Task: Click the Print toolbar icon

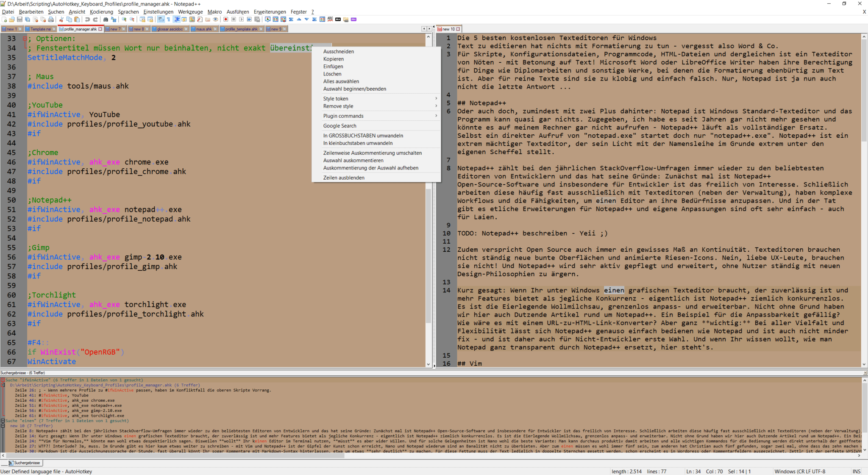Action: coord(51,19)
